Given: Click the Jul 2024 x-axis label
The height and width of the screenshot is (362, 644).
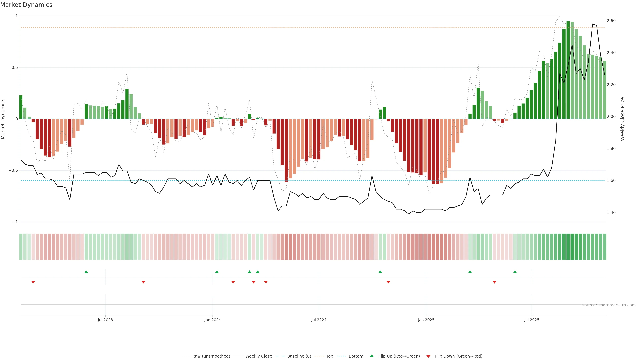Looking at the screenshot, I should tap(319, 320).
